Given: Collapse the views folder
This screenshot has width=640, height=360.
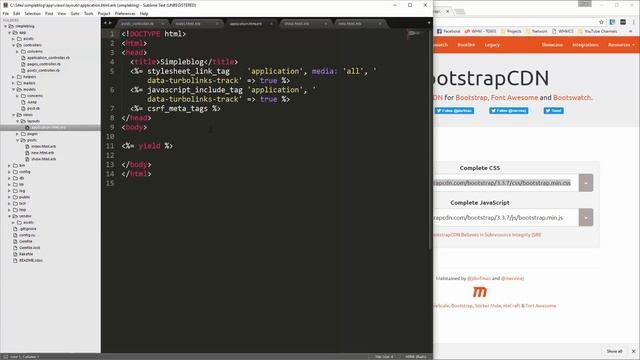Looking at the screenshot, I should coord(13,115).
